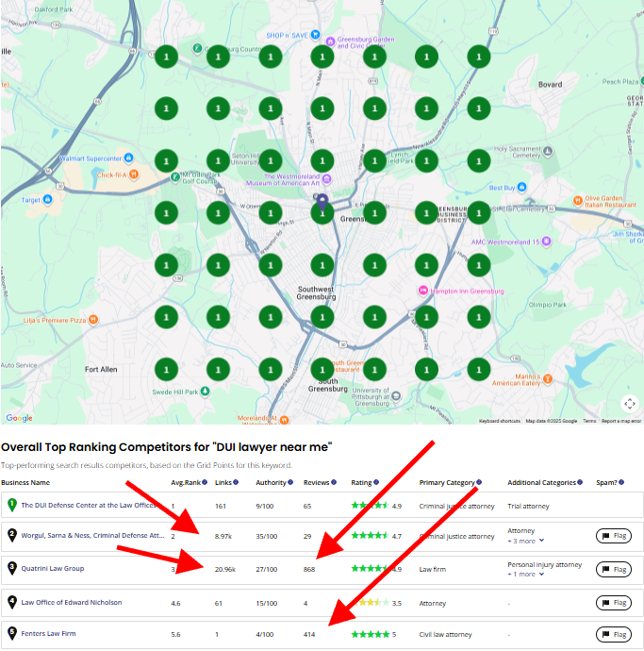Viewport: 644px width, 651px height.
Task: Click the Spam? column info icon
Action: (621, 482)
